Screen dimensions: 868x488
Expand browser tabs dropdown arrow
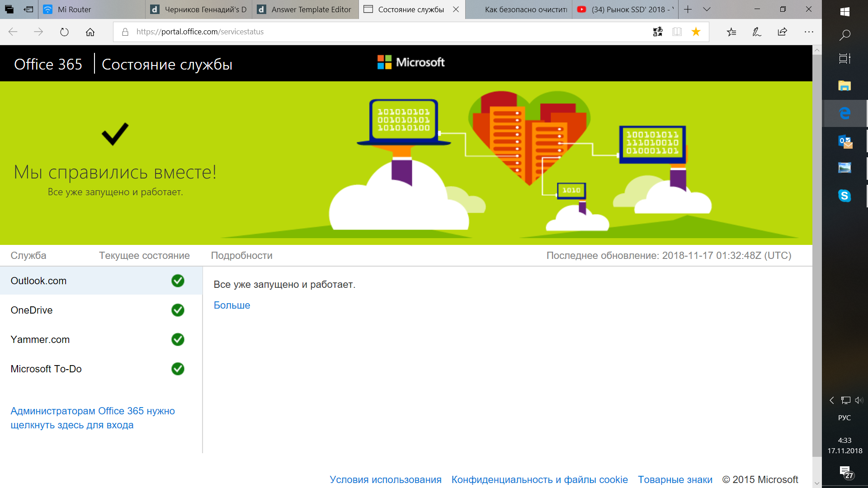(705, 9)
